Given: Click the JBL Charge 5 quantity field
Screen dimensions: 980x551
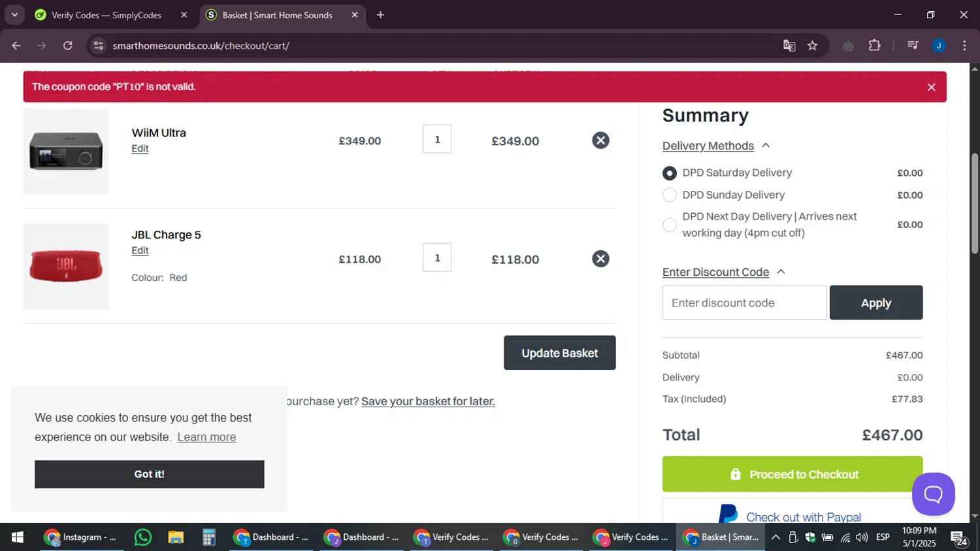Looking at the screenshot, I should click(437, 258).
